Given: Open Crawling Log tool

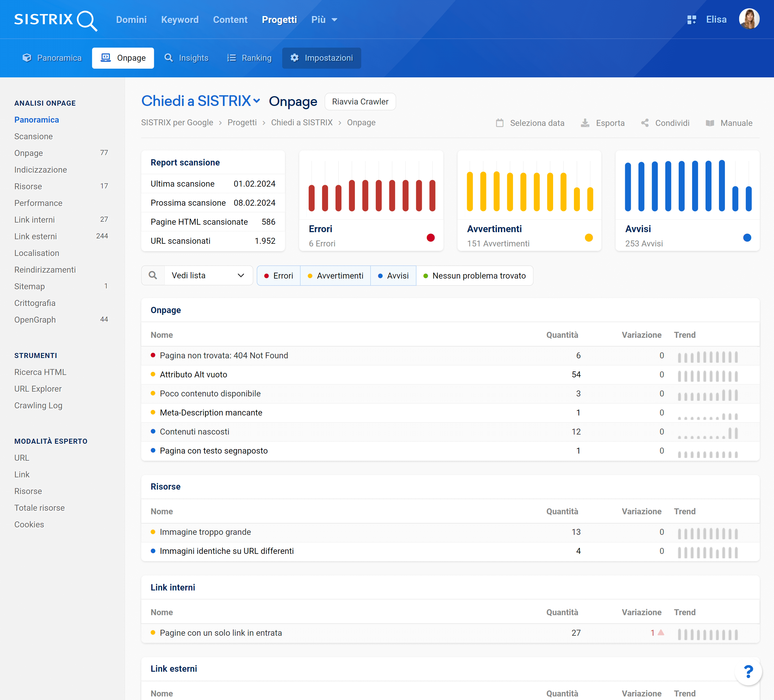Looking at the screenshot, I should click(38, 405).
